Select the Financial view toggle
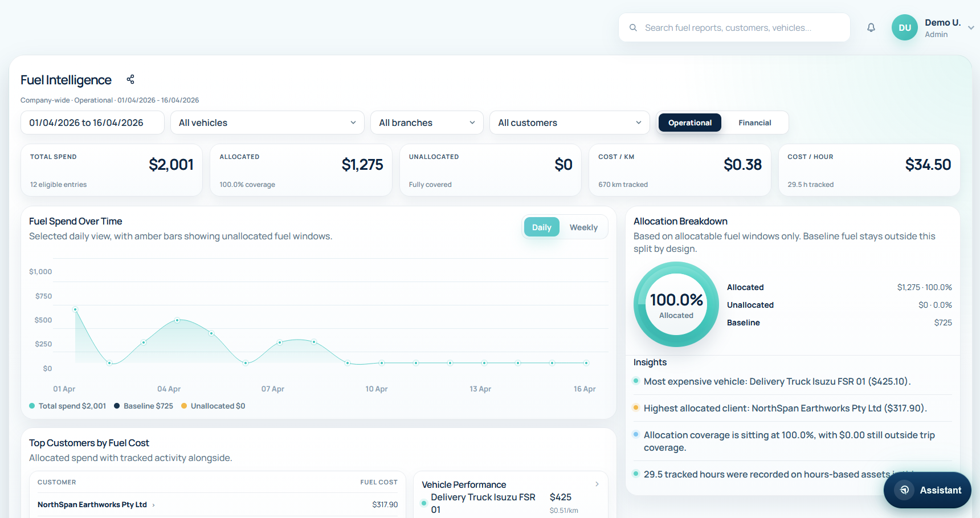980x518 pixels. click(x=755, y=122)
